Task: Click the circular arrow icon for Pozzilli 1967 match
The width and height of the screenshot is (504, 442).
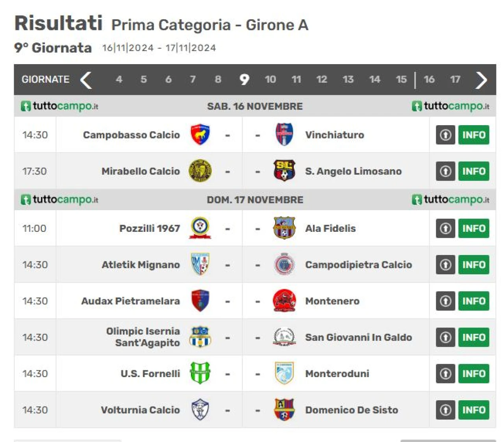Action: point(445,228)
